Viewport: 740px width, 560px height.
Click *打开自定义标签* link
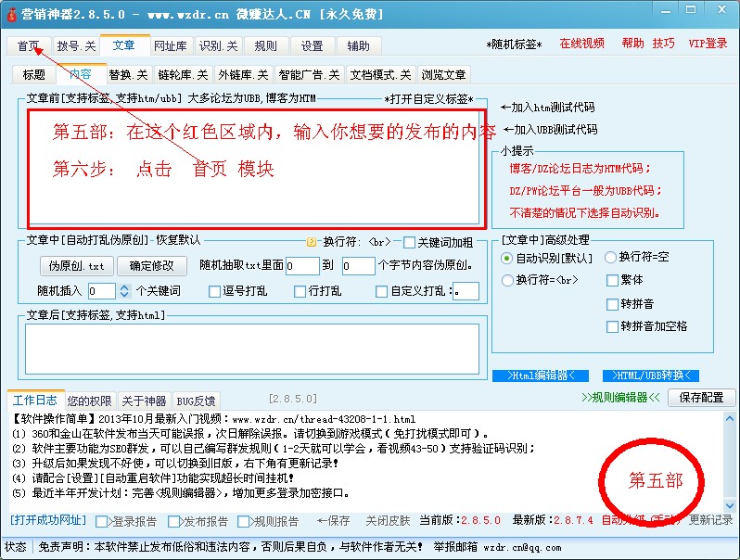428,99
